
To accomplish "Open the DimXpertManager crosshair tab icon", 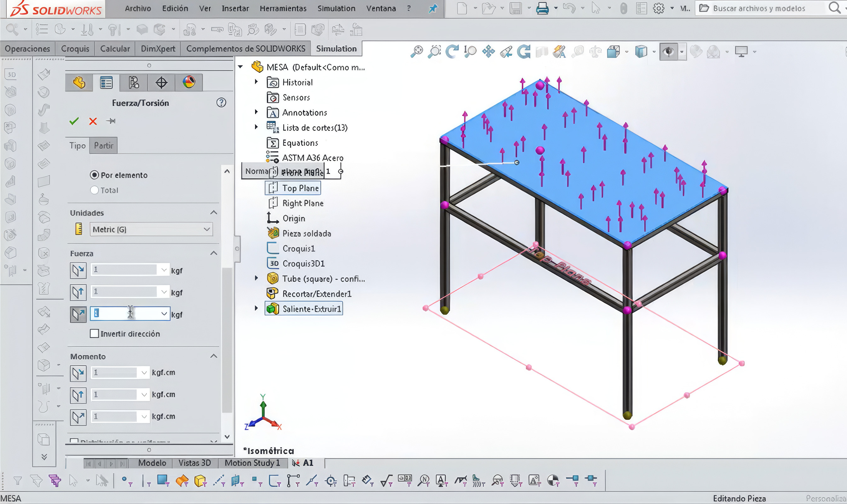I will 161,83.
